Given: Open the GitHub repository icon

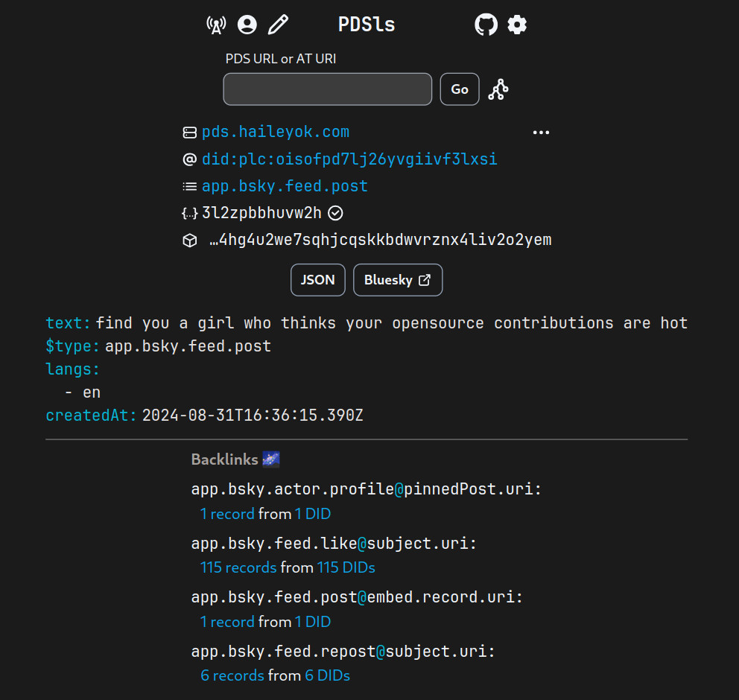Looking at the screenshot, I should coord(486,25).
